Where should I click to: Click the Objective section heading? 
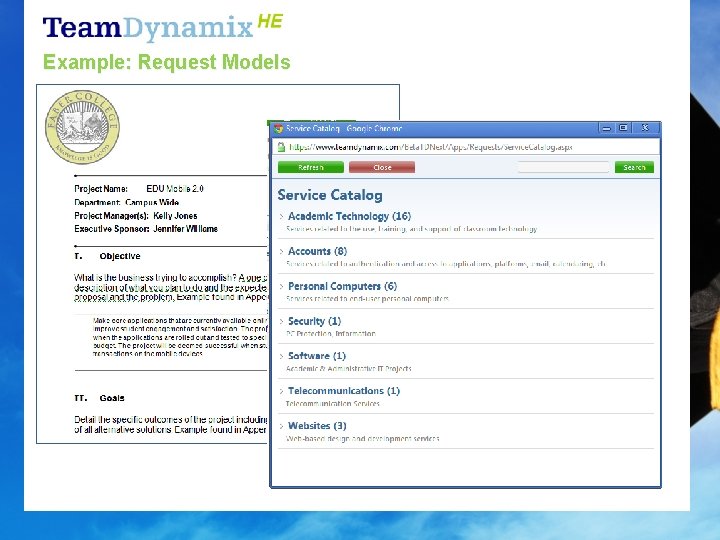pos(119,256)
